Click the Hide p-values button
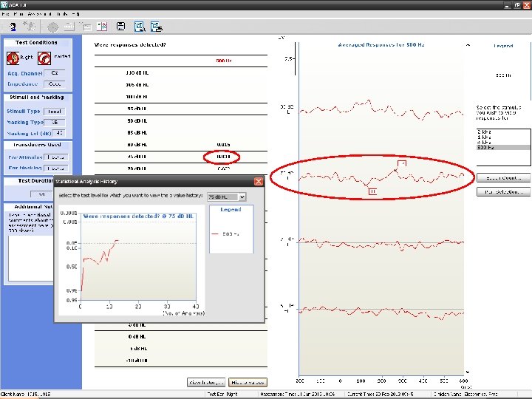 point(248,383)
